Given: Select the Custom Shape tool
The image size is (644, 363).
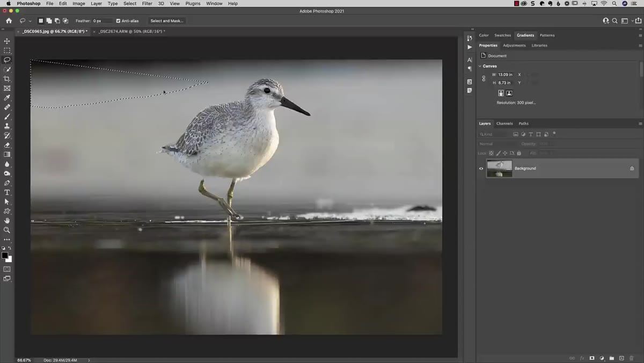Looking at the screenshot, I should coord(7,211).
